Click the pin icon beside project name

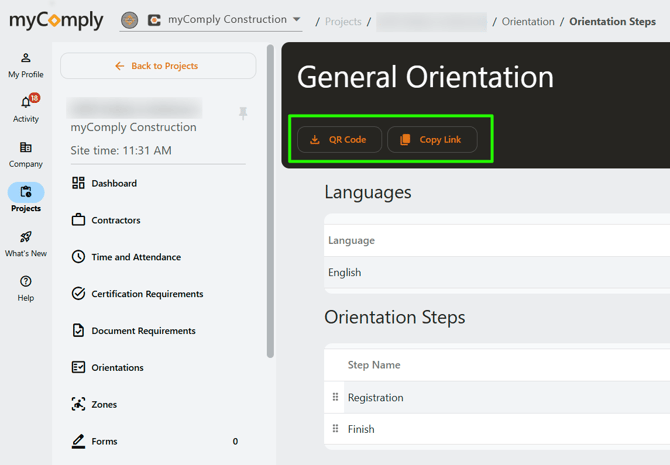(243, 113)
